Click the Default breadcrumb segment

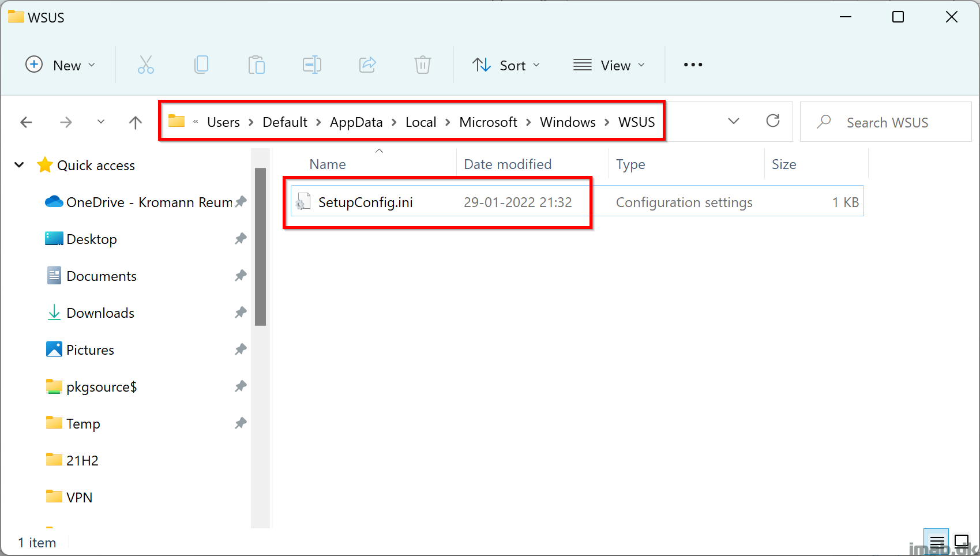[285, 122]
